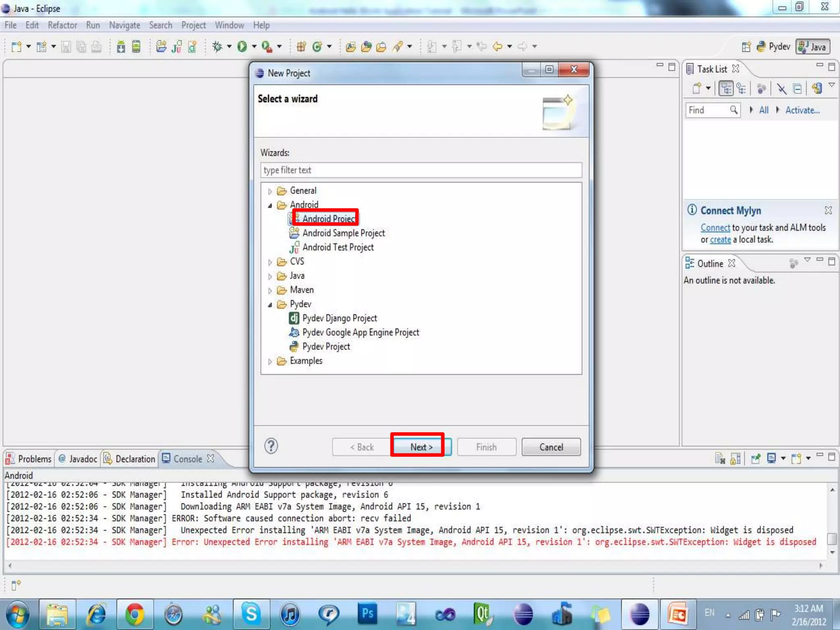Expand the General wizard folder
Viewport: 840px width, 630px height.
pyautogui.click(x=270, y=191)
